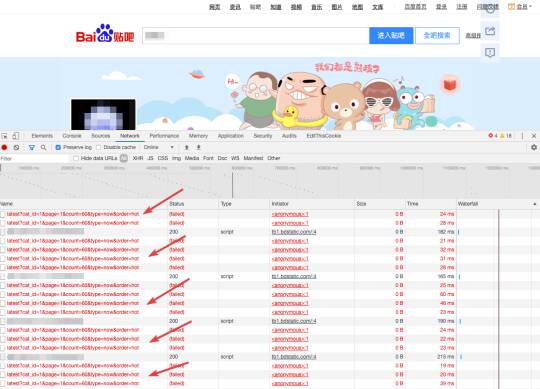Stop recording with the red record button
540x389 pixels.
(4, 147)
